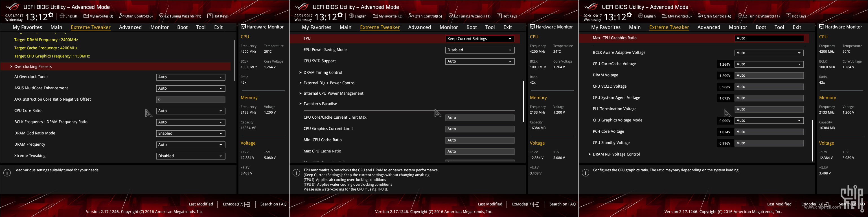The image size is (868, 217).
Task: Click the clock settings gear in middle panel
Action: (340, 15)
